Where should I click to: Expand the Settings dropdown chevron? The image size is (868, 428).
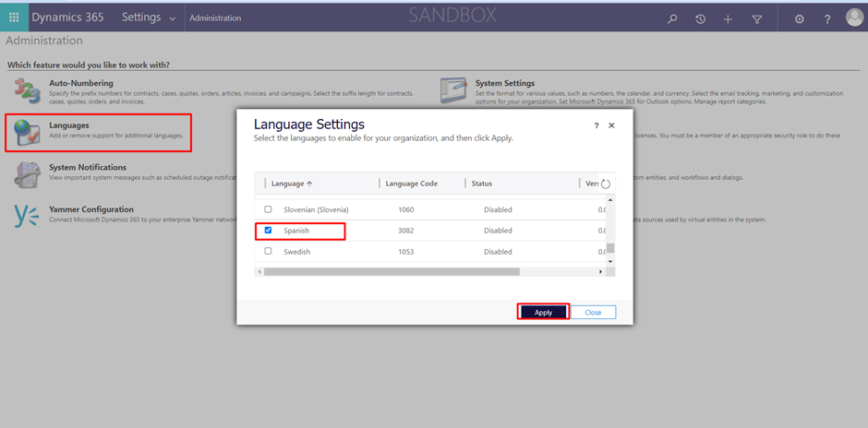pyautogui.click(x=172, y=18)
